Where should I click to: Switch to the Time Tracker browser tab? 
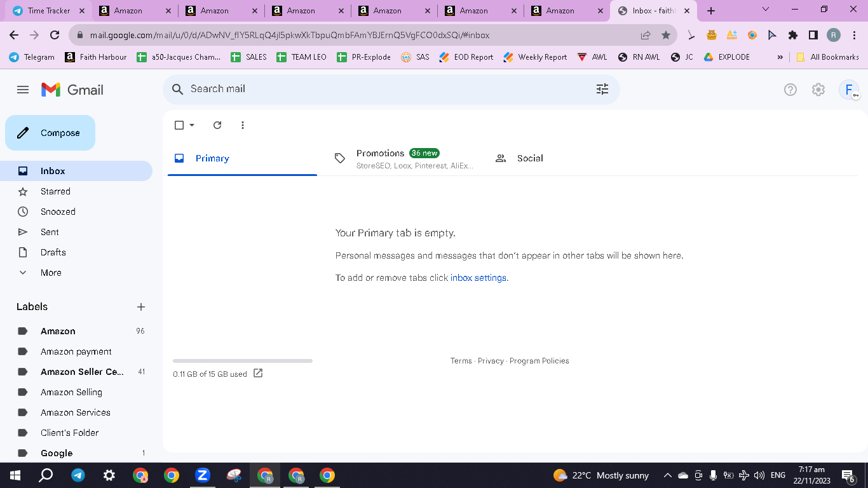point(48,11)
